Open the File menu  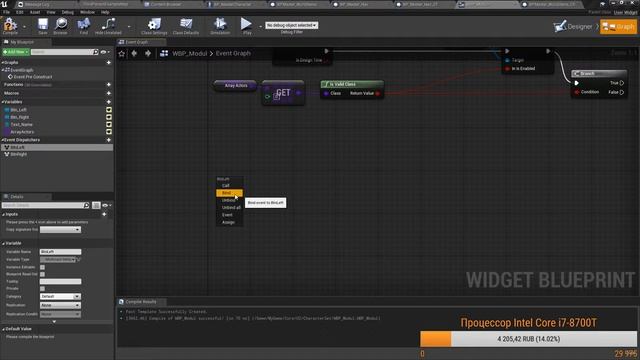[x=7, y=12]
